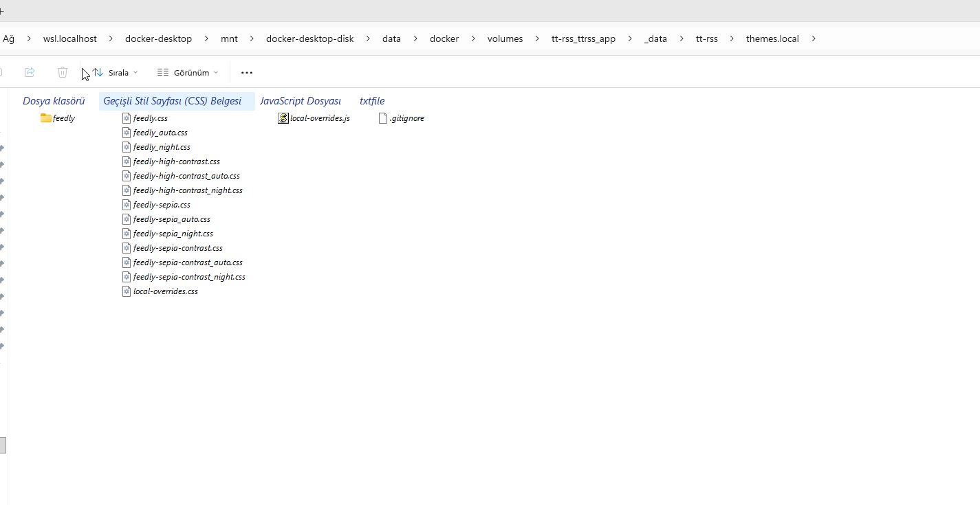Go to volumes in the breadcrumb
980x505 pixels.
pyautogui.click(x=505, y=38)
